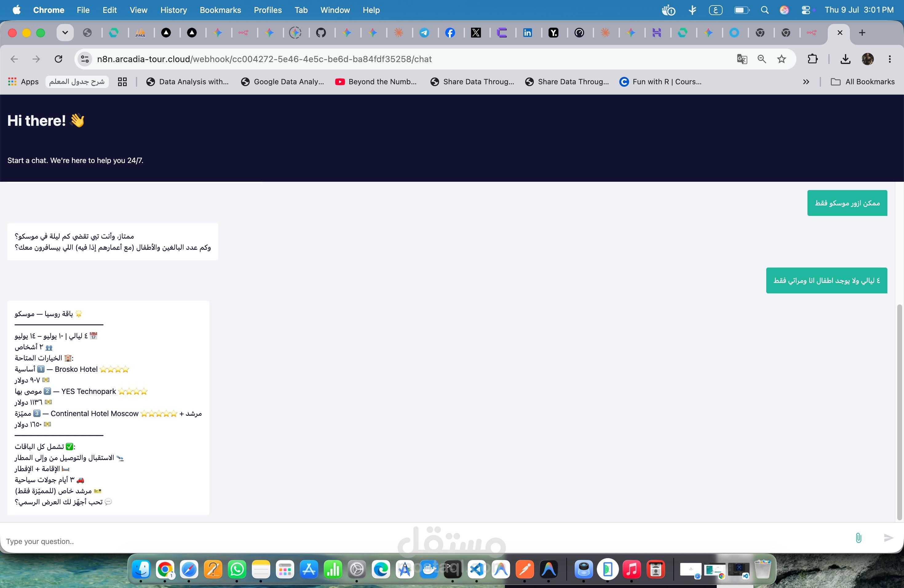The height and width of the screenshot is (588, 904).
Task: Open the View menu
Action: (138, 10)
